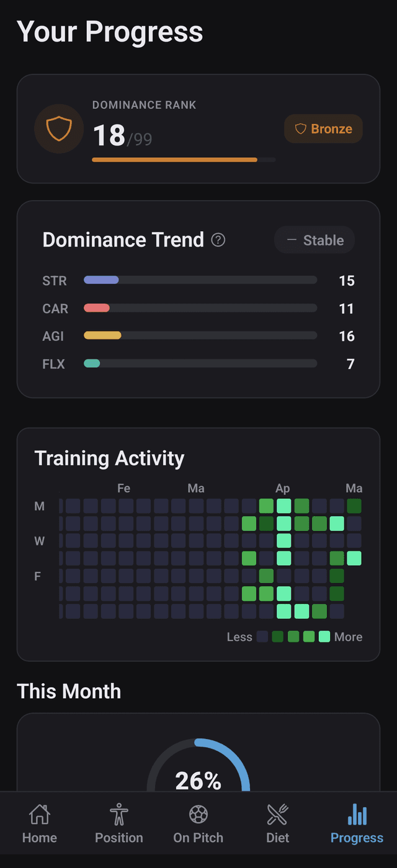
Task: Tap the Position figure icon
Action: pos(118,814)
